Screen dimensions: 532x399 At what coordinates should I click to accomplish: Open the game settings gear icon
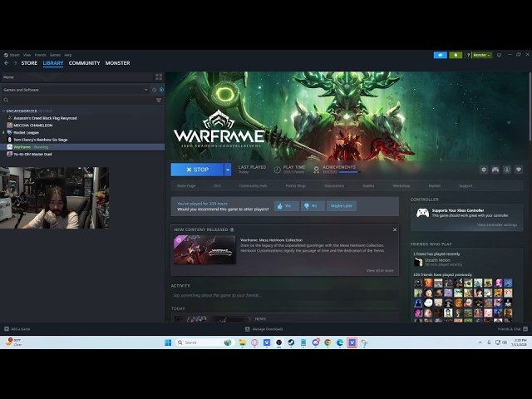click(x=484, y=170)
